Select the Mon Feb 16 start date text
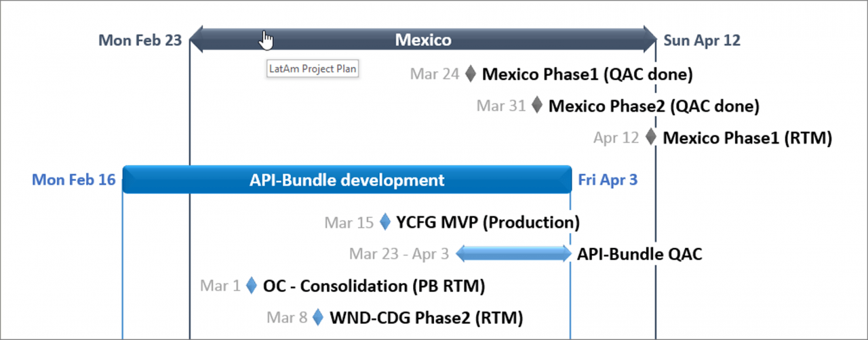The width and height of the screenshot is (868, 340). pos(73,180)
